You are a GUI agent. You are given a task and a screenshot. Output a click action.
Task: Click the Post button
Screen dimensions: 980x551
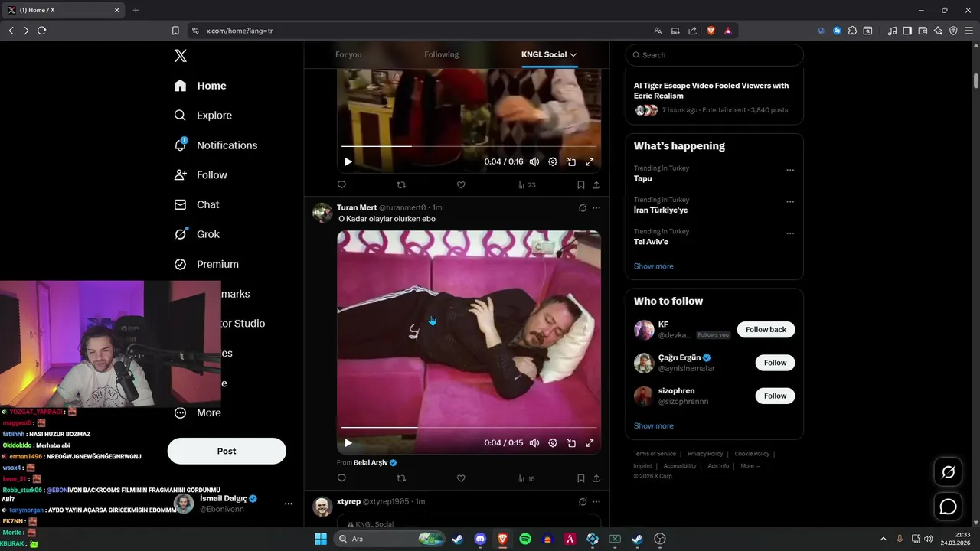pos(227,451)
